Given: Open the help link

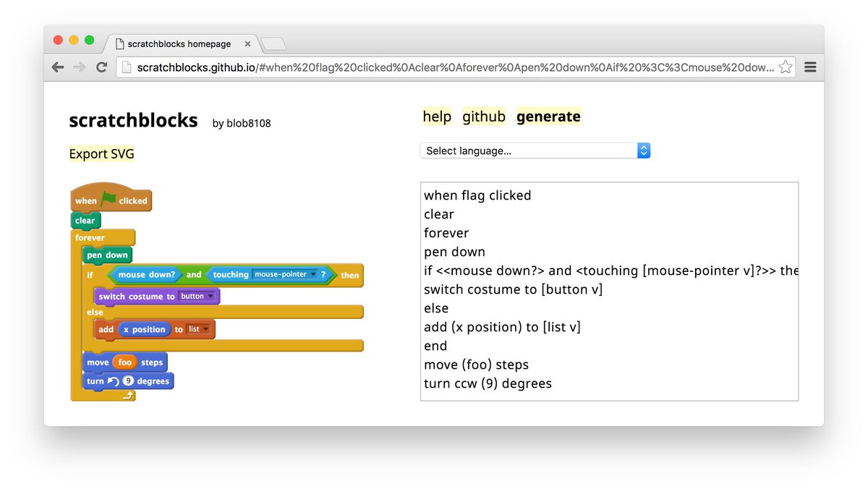Looking at the screenshot, I should click(437, 116).
